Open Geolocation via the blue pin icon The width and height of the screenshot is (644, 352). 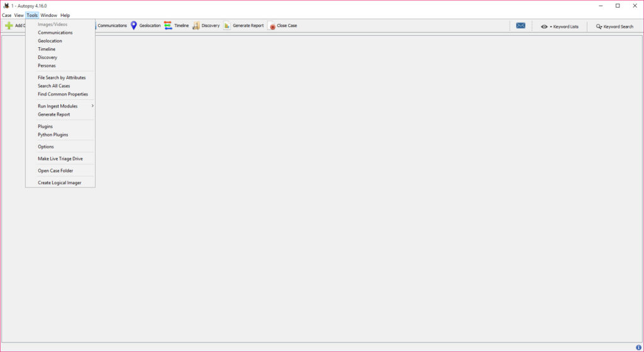[x=133, y=25]
